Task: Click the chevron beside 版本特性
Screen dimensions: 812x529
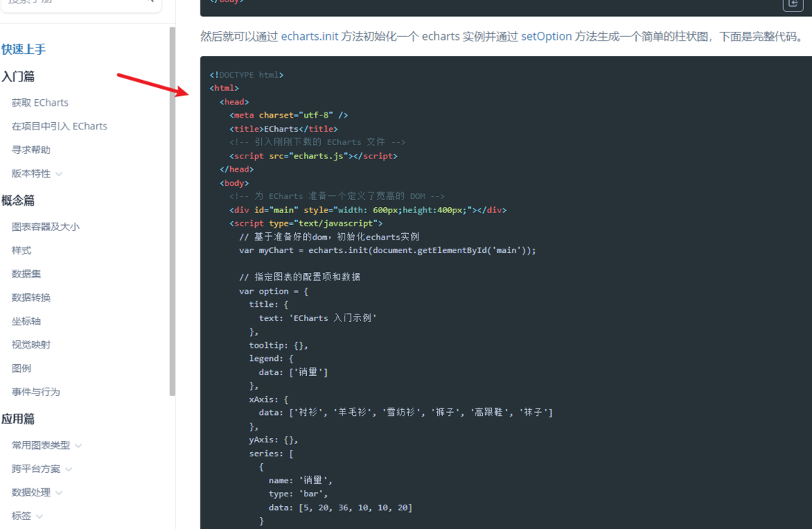Action: [59, 174]
